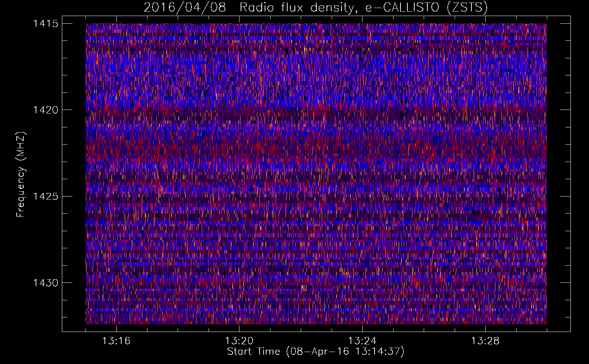The image size is (589, 364).
Task: Select the 1420 frequency tick label
Action: pos(46,110)
